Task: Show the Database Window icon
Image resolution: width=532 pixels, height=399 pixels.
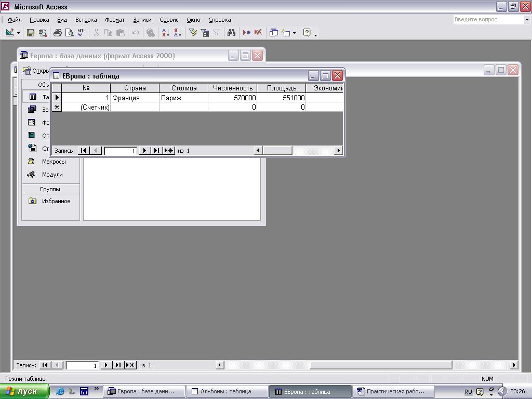Action: pyautogui.click(x=273, y=33)
